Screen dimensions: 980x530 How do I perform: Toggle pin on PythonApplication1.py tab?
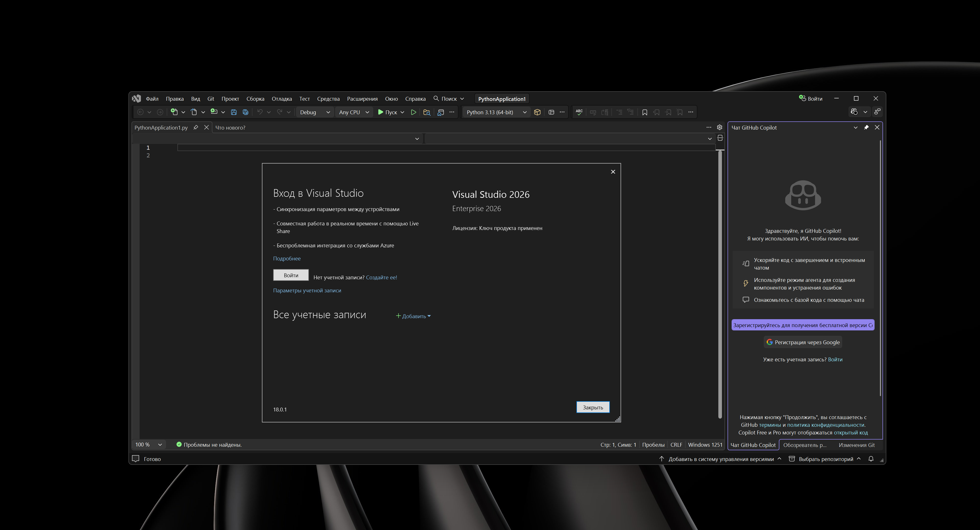pyautogui.click(x=196, y=128)
